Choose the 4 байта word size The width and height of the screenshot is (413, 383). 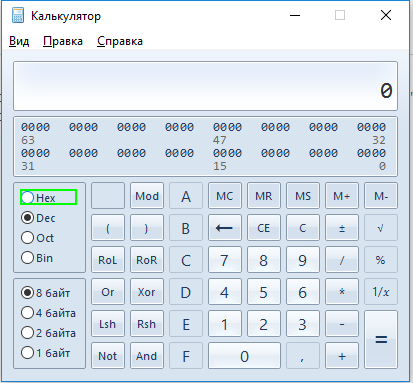point(48,313)
